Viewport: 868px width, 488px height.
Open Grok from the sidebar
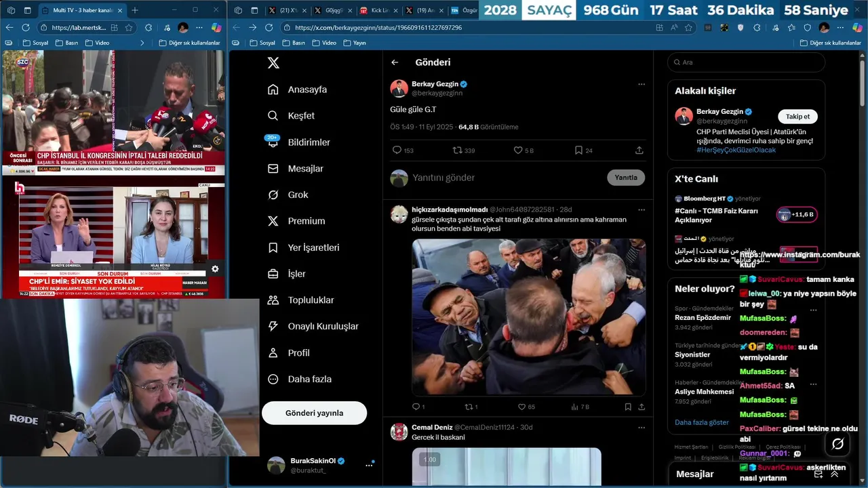288,195
